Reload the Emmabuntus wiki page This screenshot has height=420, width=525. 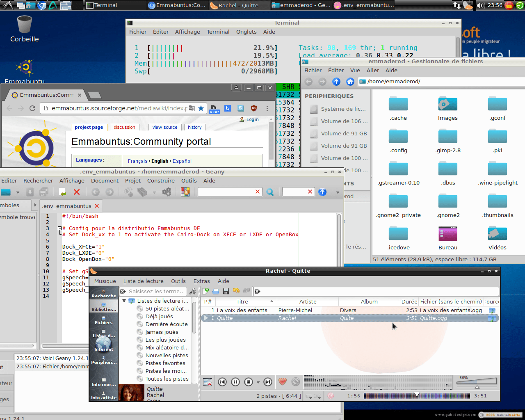tap(32, 108)
